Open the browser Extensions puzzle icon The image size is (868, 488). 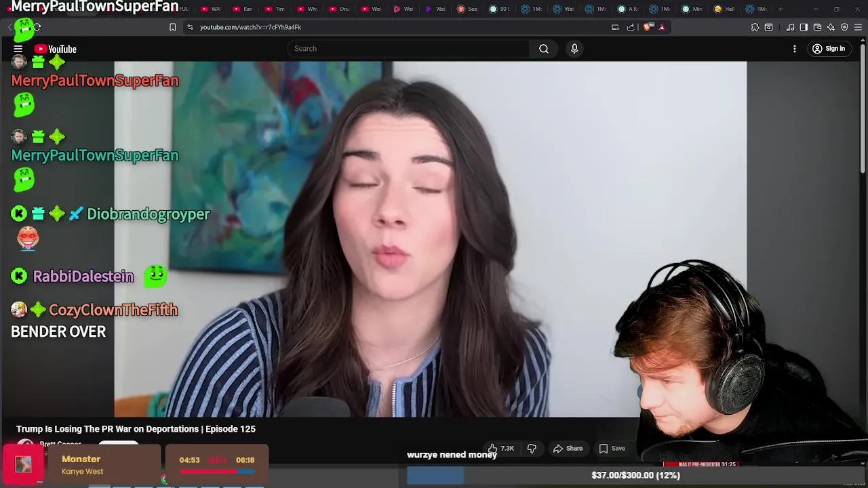pos(755,27)
